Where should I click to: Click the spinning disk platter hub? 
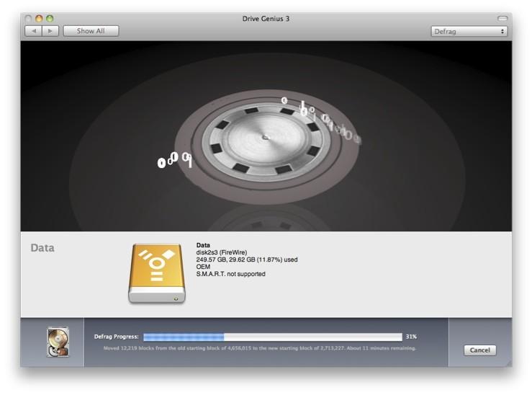pyautogui.click(x=266, y=137)
